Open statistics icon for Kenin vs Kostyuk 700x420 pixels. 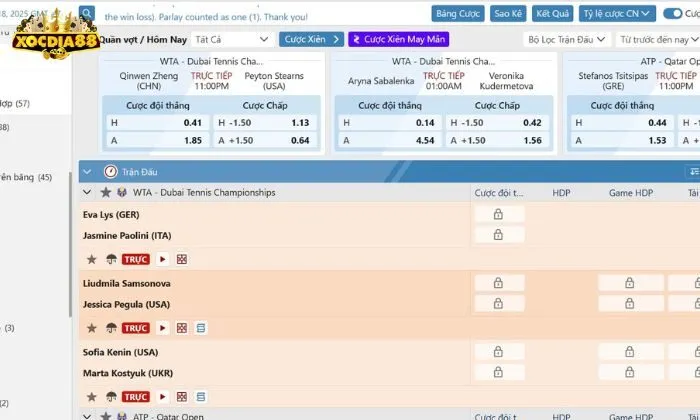point(200,397)
